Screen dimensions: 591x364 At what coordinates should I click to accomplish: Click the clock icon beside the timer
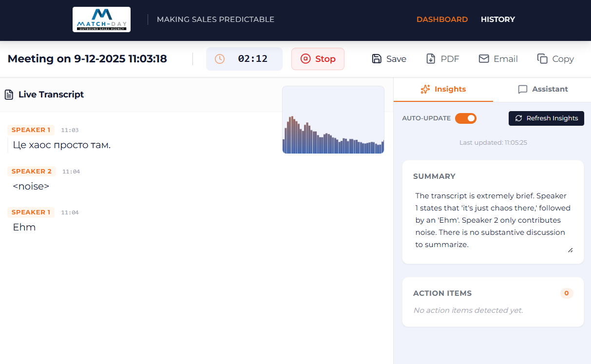220,59
